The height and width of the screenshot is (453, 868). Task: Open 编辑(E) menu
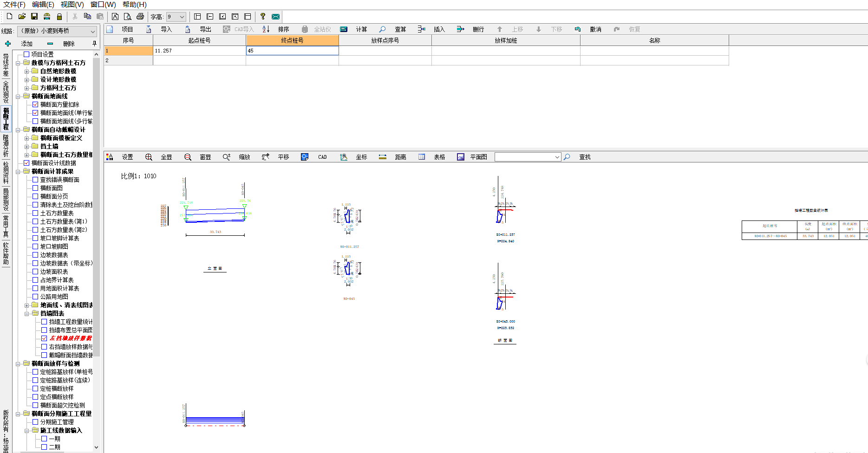coord(43,4)
